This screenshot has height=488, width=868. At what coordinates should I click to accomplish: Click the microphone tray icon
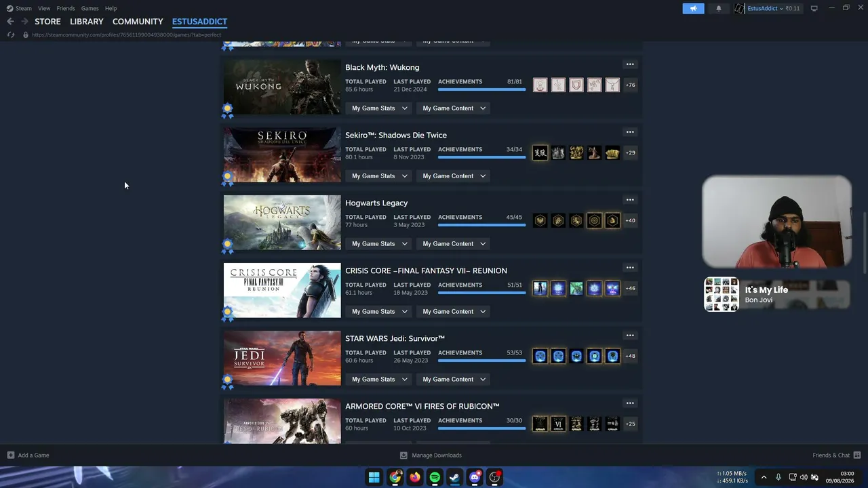click(x=778, y=477)
